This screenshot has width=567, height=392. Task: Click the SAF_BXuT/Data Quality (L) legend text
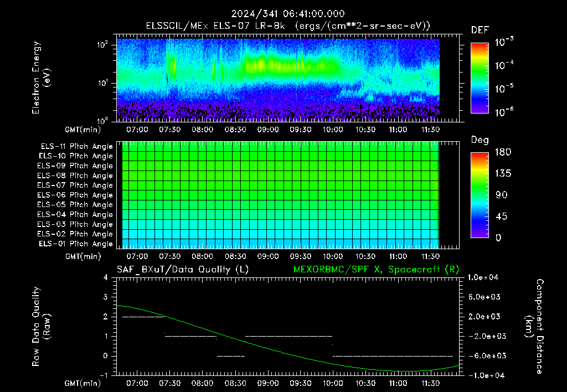coord(183,270)
